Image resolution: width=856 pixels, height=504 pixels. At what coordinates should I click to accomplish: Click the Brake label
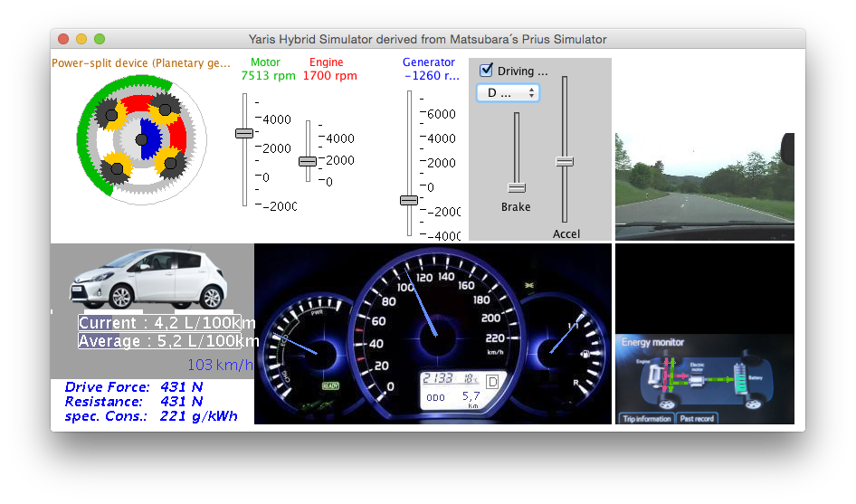(x=516, y=207)
